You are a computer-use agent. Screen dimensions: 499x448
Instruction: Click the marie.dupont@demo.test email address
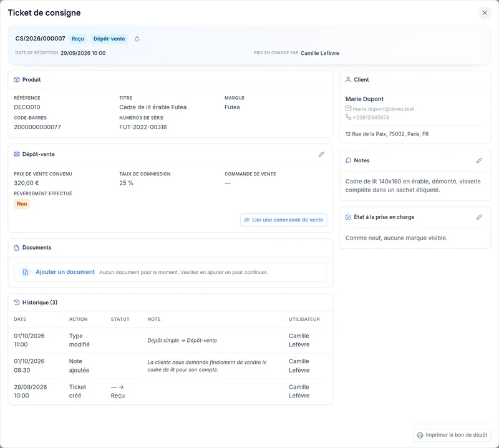(383, 109)
